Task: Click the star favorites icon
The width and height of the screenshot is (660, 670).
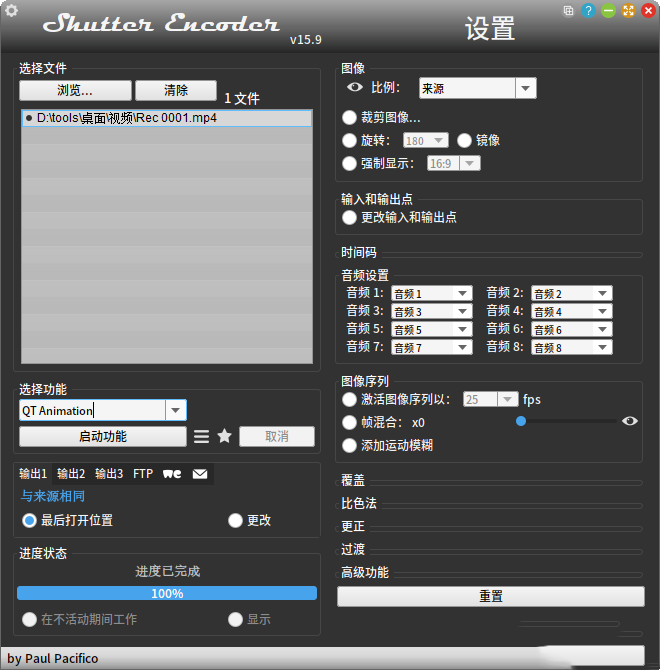Action: click(225, 436)
